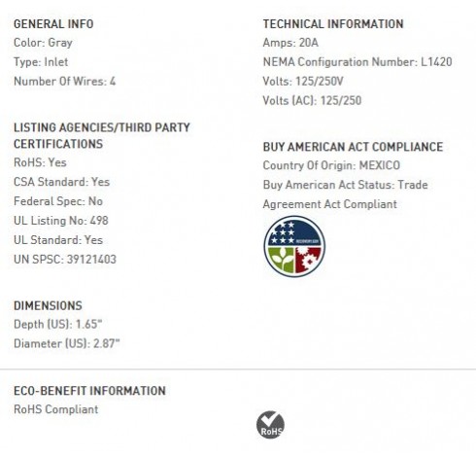Click the RoHS Compliant text

(55, 409)
